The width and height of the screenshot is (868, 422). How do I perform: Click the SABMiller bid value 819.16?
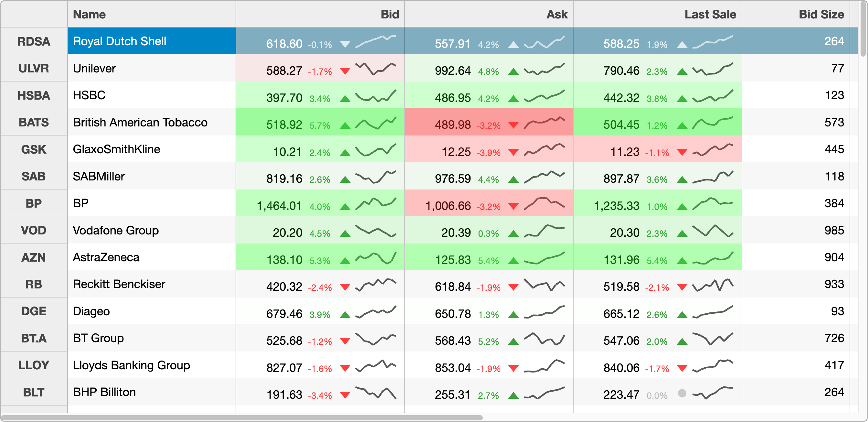point(284,179)
